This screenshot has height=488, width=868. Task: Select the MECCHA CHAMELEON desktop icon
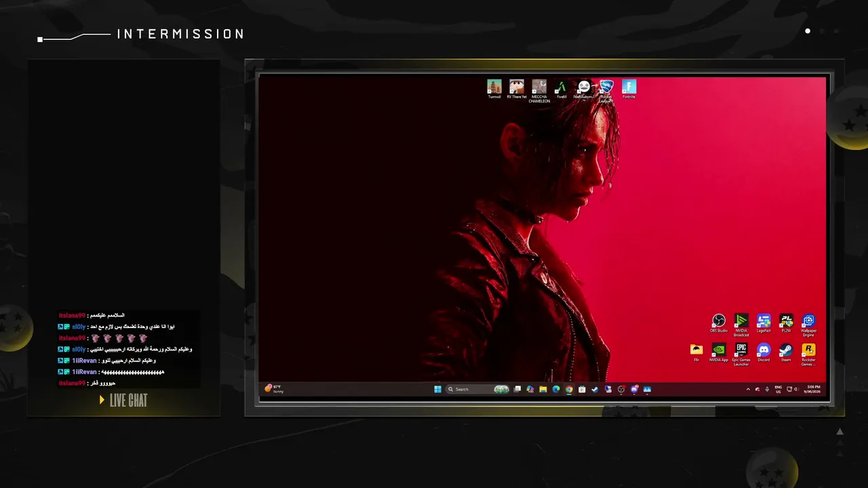pyautogui.click(x=539, y=91)
